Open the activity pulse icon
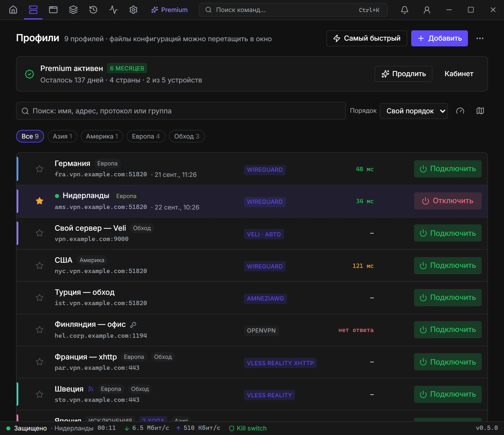This screenshot has width=504, height=435. [x=113, y=10]
